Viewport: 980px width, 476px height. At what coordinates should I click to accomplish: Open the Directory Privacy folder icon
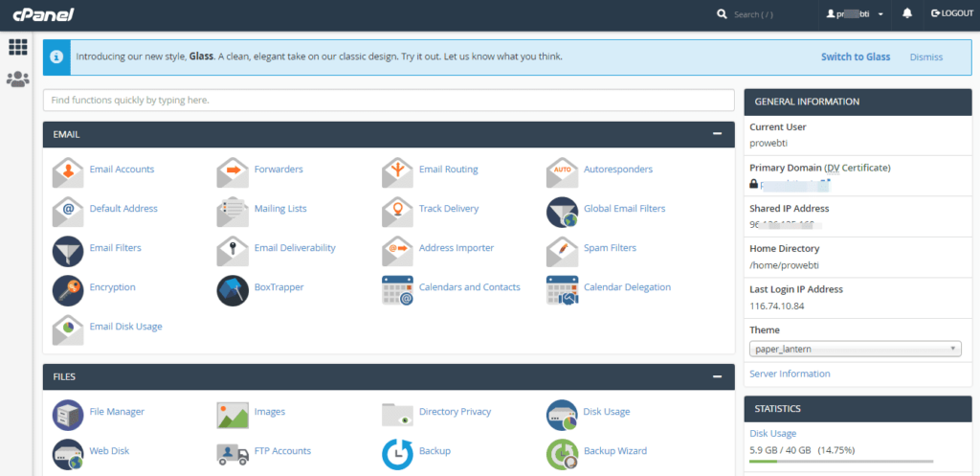pyautogui.click(x=397, y=416)
